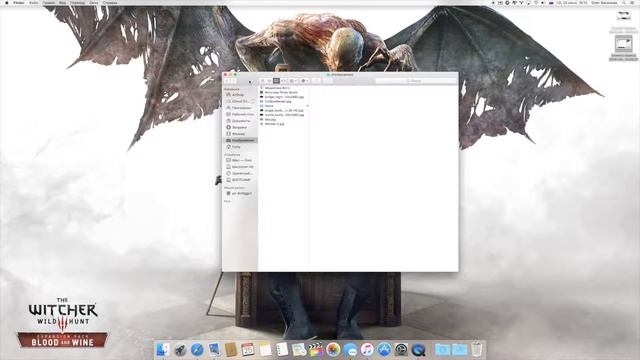Image resolution: width=640 pixels, height=360 pixels.
Task: Open Фильмы in Finder sidebar
Action: coord(239,134)
